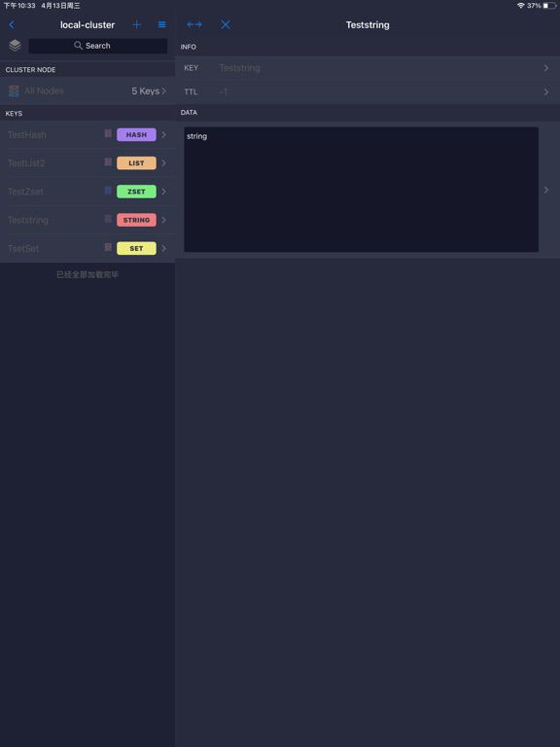Click the status bar time 下午10:33
This screenshot has height=747, width=560.
click(19, 6)
